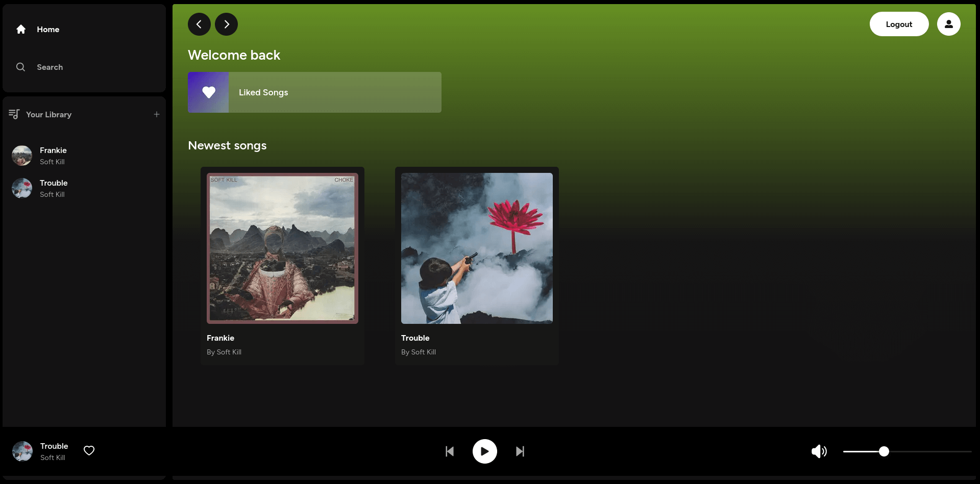Screen dimensions: 980x484
Task: Like the now playing Trouble song
Action: coord(89,450)
